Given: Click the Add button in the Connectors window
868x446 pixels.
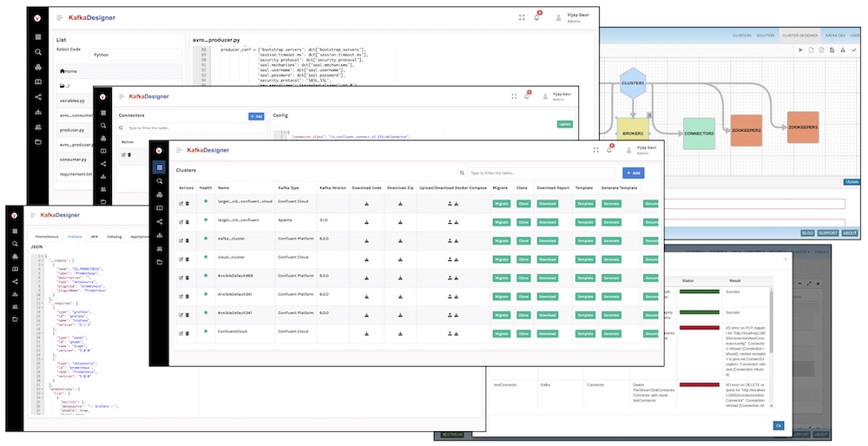Looking at the screenshot, I should pos(256,116).
